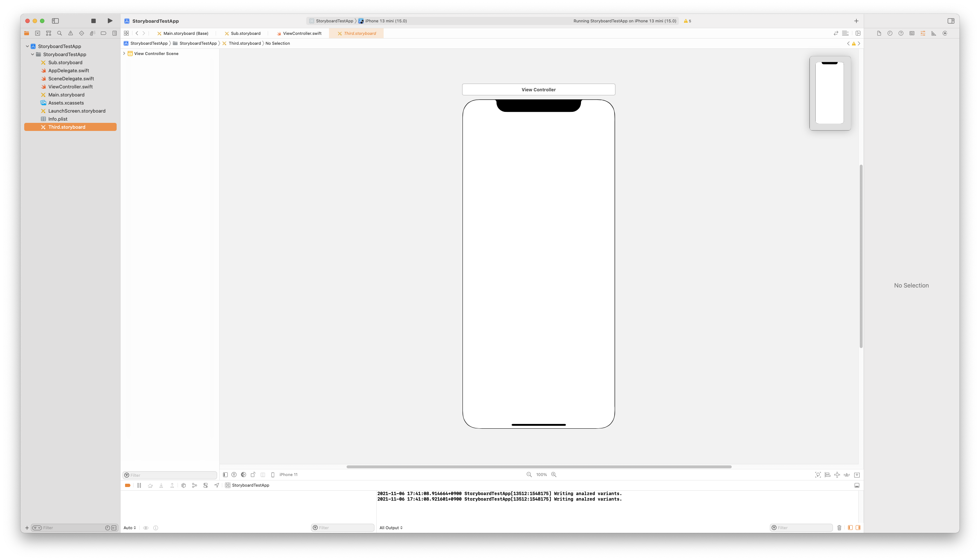980x560 pixels.
Task: Open the Issue navigator warning icon
Action: tap(70, 33)
